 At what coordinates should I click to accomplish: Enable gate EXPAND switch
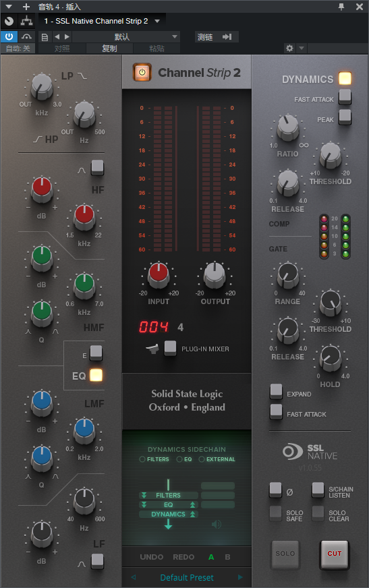click(x=277, y=392)
